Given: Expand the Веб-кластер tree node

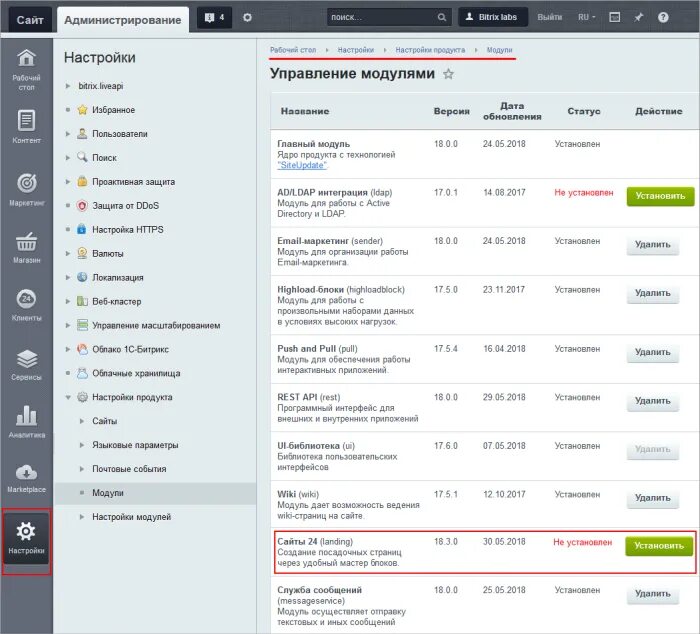Looking at the screenshot, I should point(68,301).
